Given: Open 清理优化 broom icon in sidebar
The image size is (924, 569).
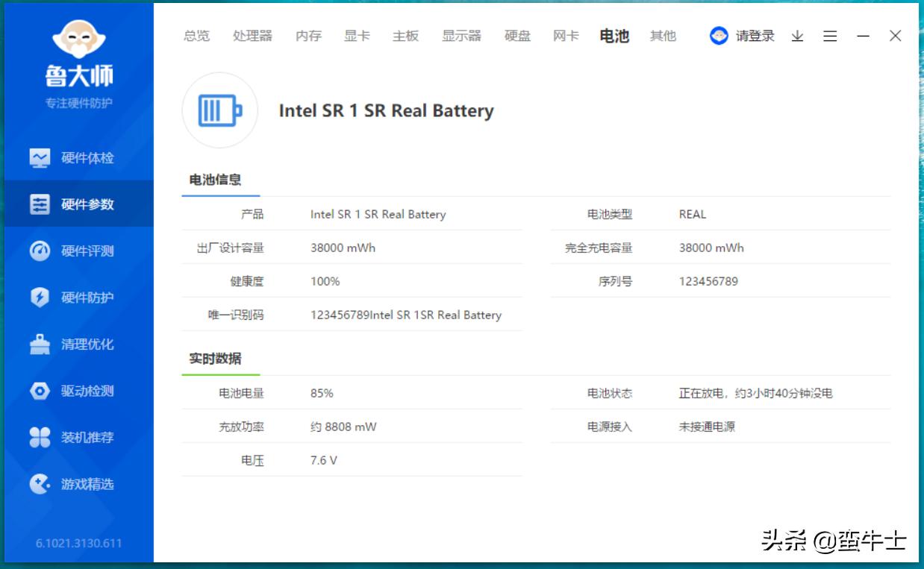Looking at the screenshot, I should [x=40, y=345].
